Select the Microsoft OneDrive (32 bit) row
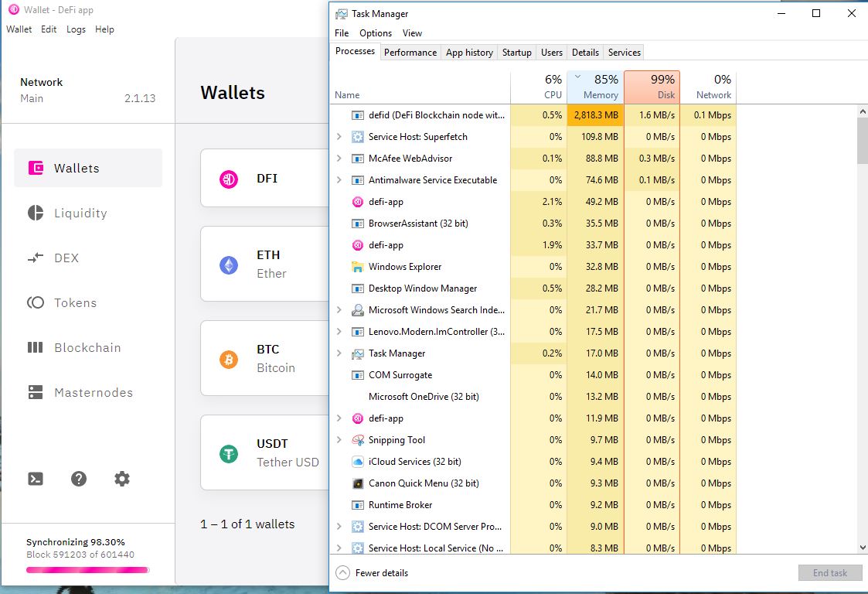This screenshot has height=594, width=868. [533, 397]
